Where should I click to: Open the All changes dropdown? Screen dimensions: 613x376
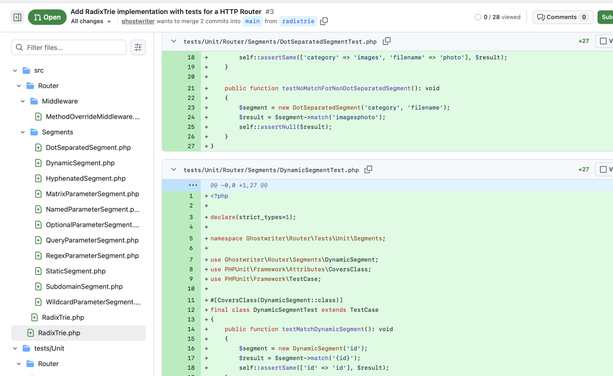(91, 21)
